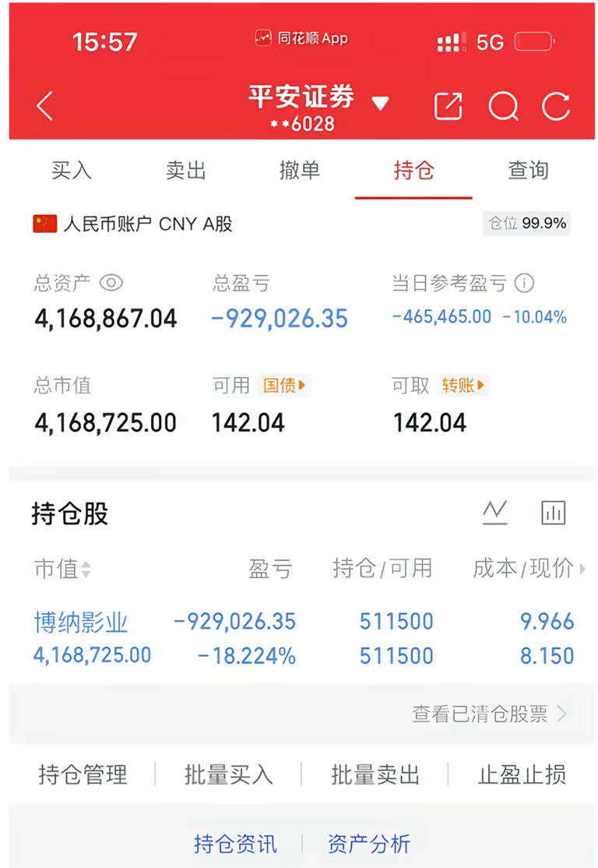Tap cost price 9.966
The image size is (598, 868).
point(547,621)
